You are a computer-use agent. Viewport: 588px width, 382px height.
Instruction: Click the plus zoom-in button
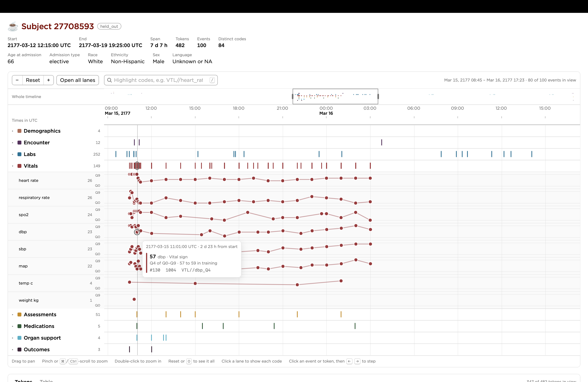49,80
